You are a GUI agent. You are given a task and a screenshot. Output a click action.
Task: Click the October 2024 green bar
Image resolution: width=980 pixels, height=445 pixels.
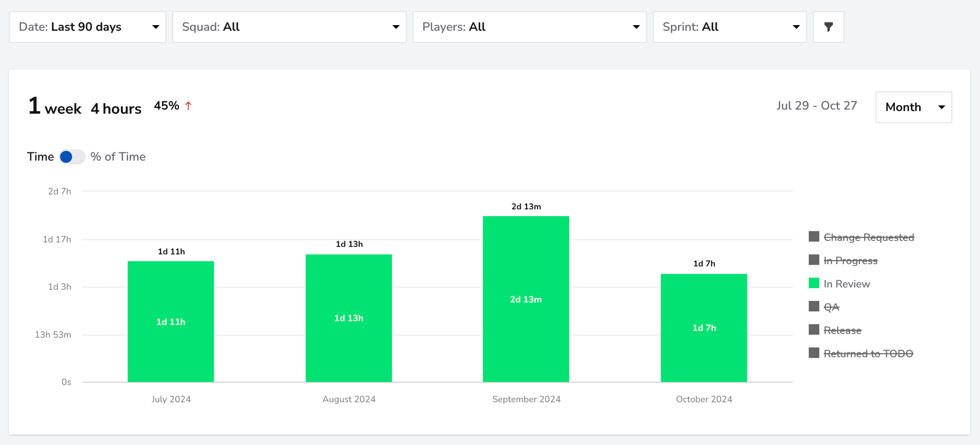[x=704, y=328]
